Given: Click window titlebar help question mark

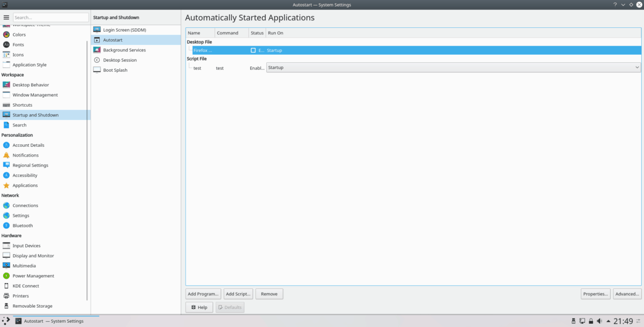Looking at the screenshot, I should coord(614,4).
